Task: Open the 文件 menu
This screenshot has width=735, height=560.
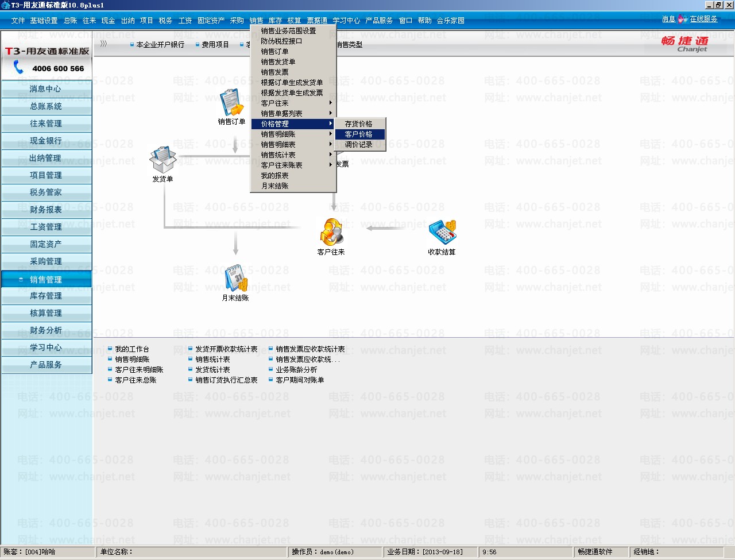Action: click(18, 21)
